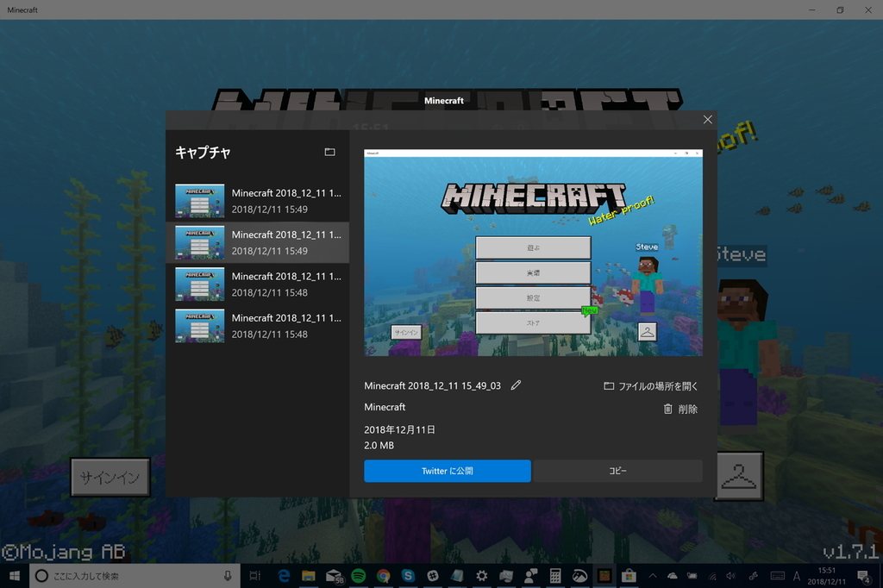This screenshot has height=588, width=883.
Task: Click the large capture preview image
Action: click(x=533, y=253)
